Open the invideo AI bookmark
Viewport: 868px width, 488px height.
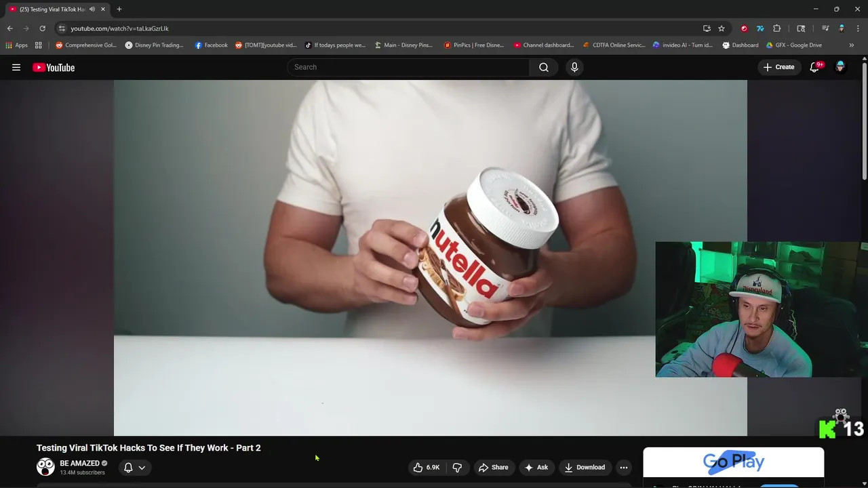click(x=683, y=45)
